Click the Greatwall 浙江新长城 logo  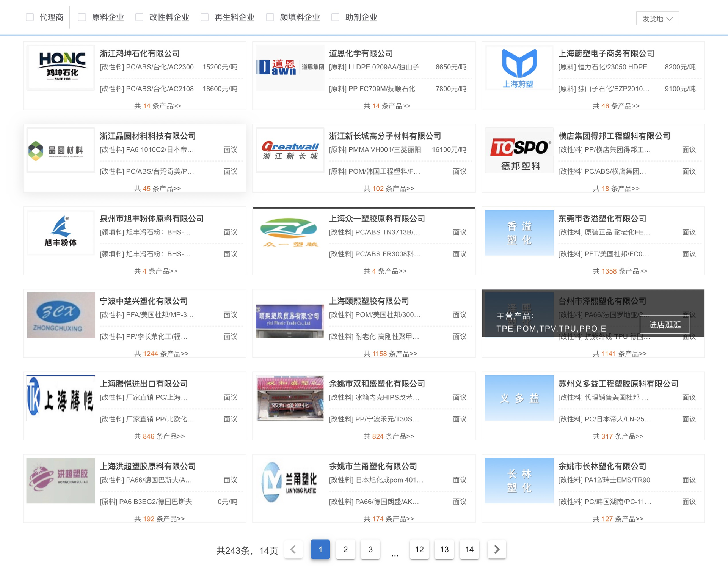tap(290, 150)
